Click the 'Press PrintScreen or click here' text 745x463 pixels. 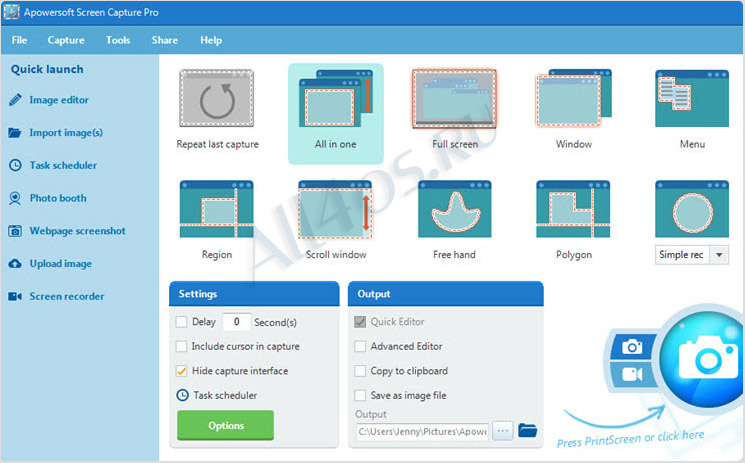point(630,438)
